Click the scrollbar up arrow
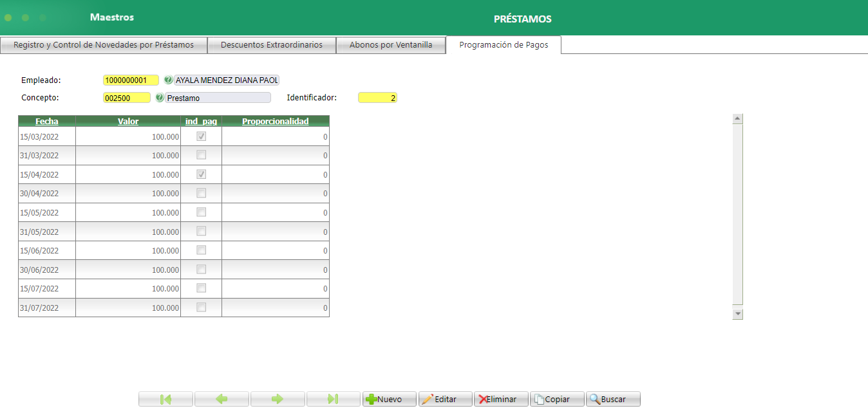 pyautogui.click(x=738, y=118)
